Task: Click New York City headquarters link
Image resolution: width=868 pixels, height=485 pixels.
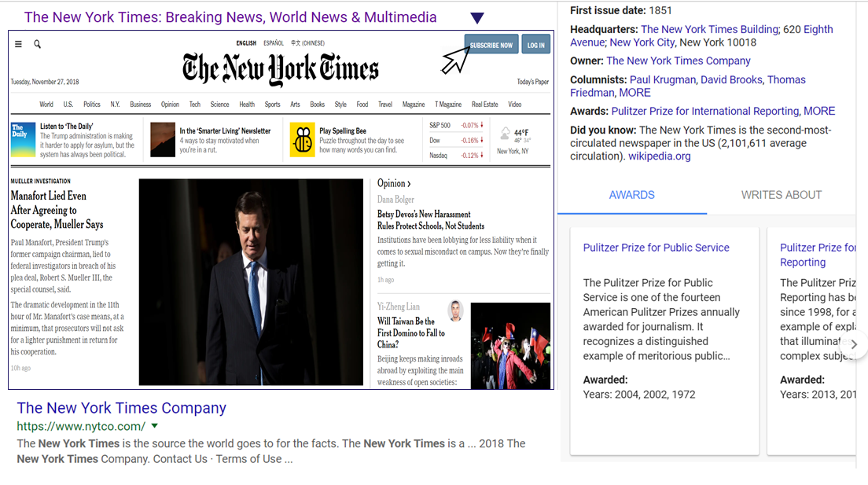Action: 642,42
